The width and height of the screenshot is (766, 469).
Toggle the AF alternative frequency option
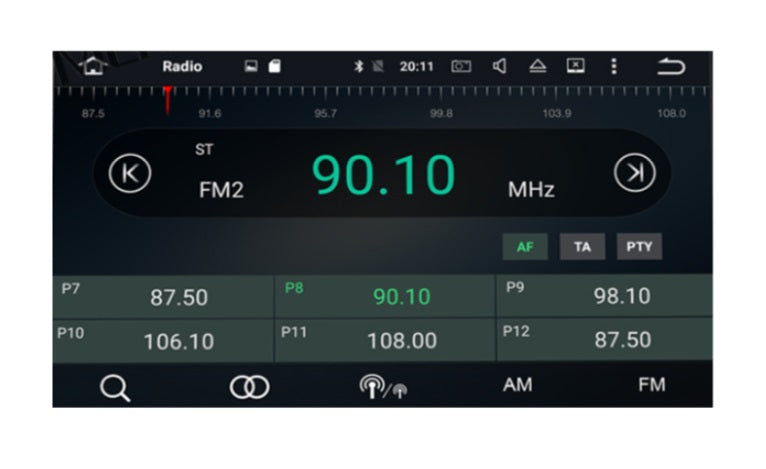(524, 247)
